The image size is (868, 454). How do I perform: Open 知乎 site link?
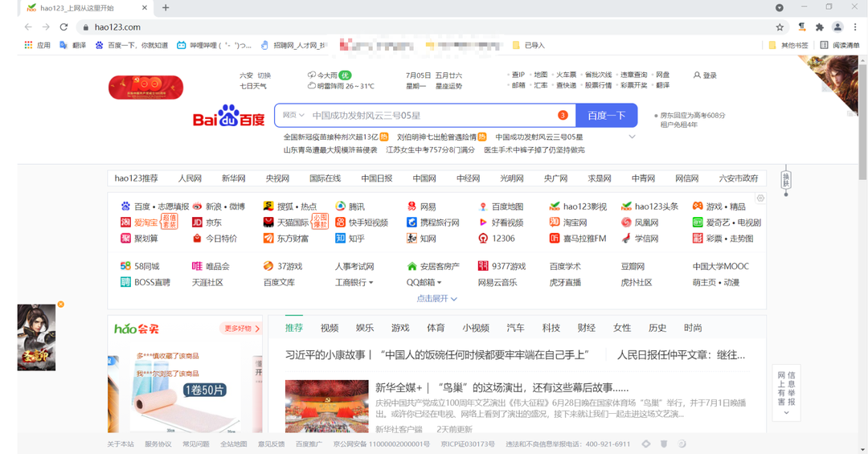pos(350,239)
